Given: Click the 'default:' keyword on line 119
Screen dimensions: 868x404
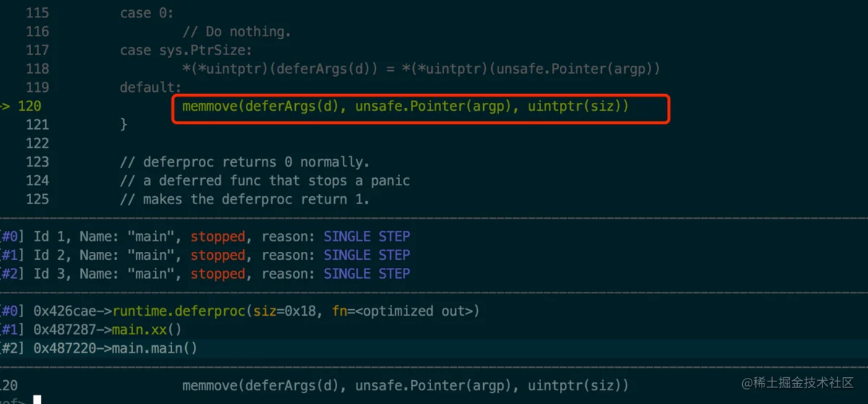Looking at the screenshot, I should [x=151, y=88].
